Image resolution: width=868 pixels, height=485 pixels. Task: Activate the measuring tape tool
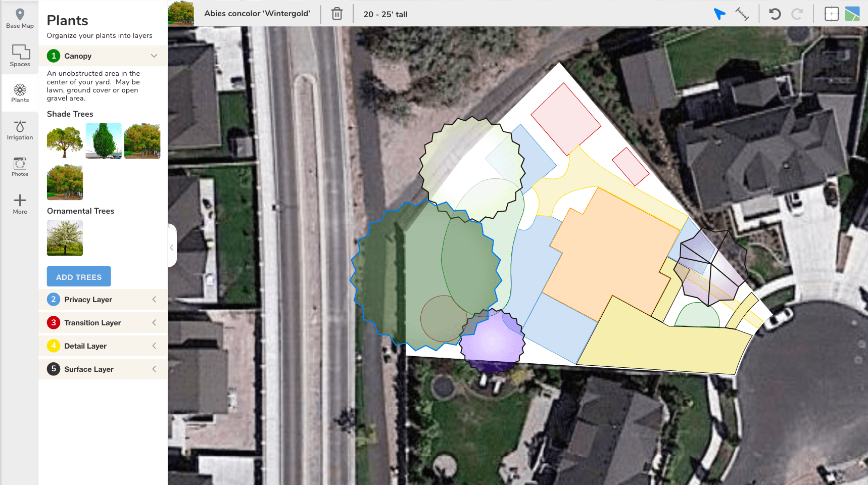[742, 14]
